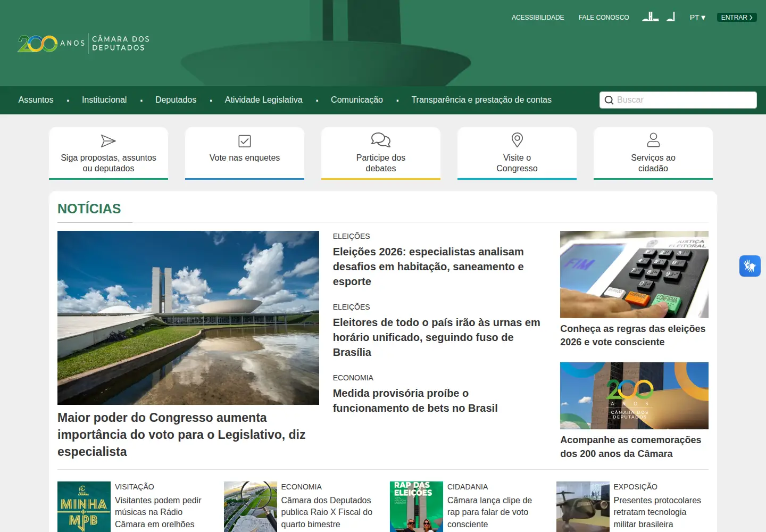Click the ELEIÇÕES tag above Eleições 2026 headline
This screenshot has width=766, height=532.
352,236
